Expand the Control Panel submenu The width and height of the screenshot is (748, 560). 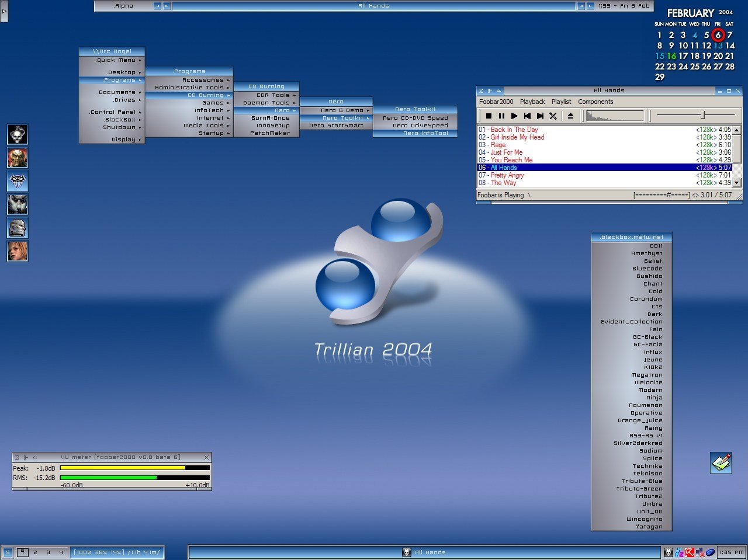pos(112,112)
